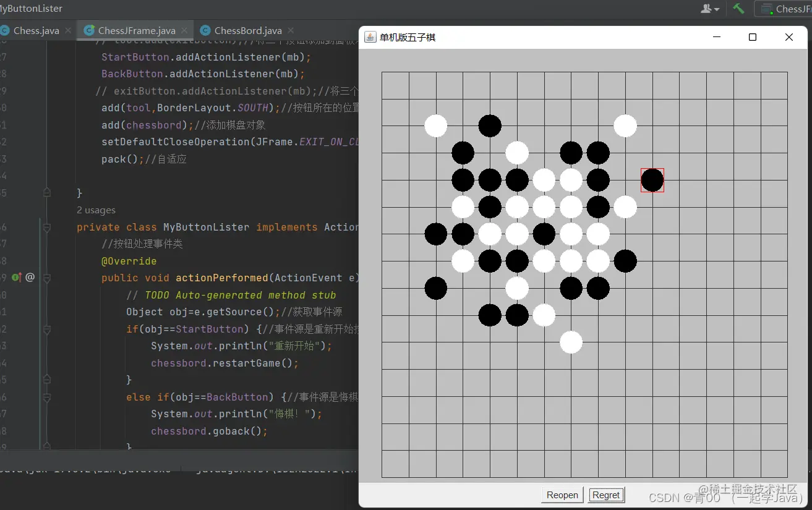Expand the Code With Me dropdown arrow
This screenshot has width=812, height=510.
[717, 9]
